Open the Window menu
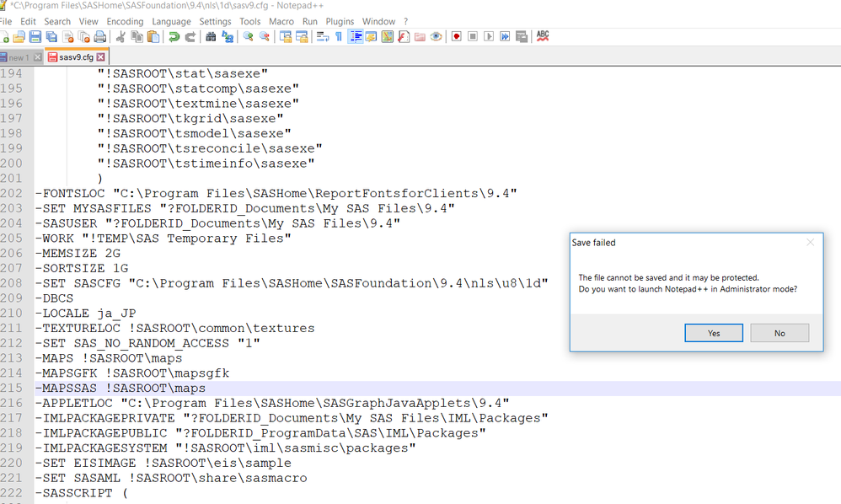 378,21
